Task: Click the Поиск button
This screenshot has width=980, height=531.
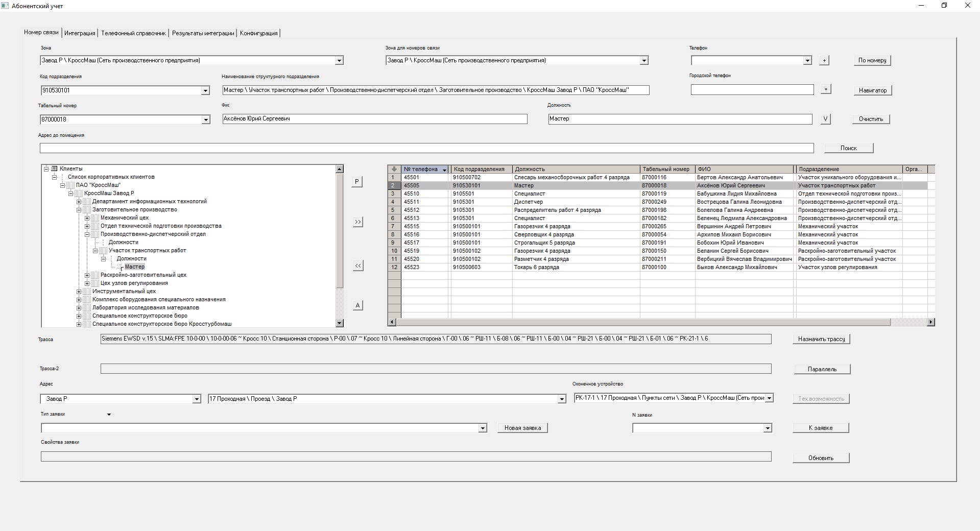Action: pos(849,148)
